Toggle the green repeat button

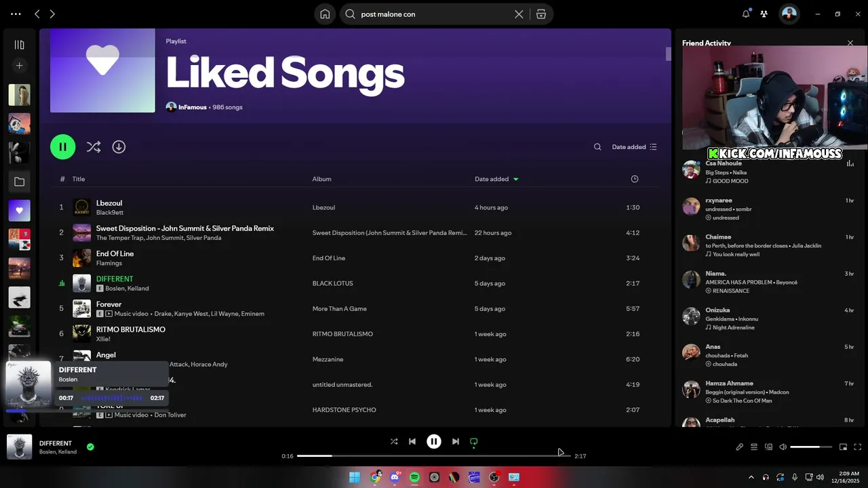pyautogui.click(x=474, y=441)
